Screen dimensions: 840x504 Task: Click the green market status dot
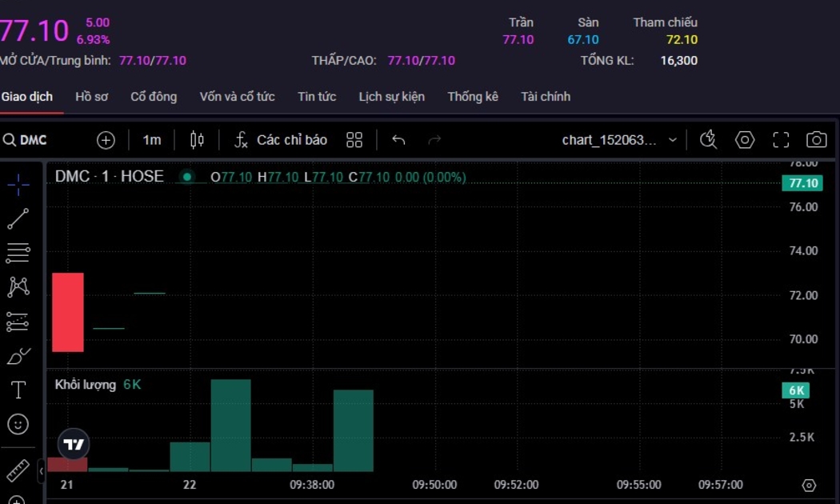tap(187, 177)
